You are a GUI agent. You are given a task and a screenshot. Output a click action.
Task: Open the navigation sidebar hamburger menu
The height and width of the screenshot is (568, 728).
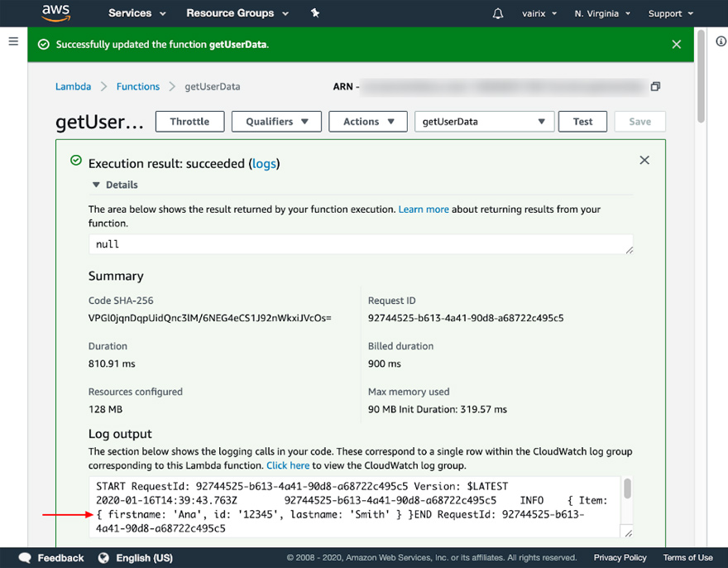pos(12,42)
